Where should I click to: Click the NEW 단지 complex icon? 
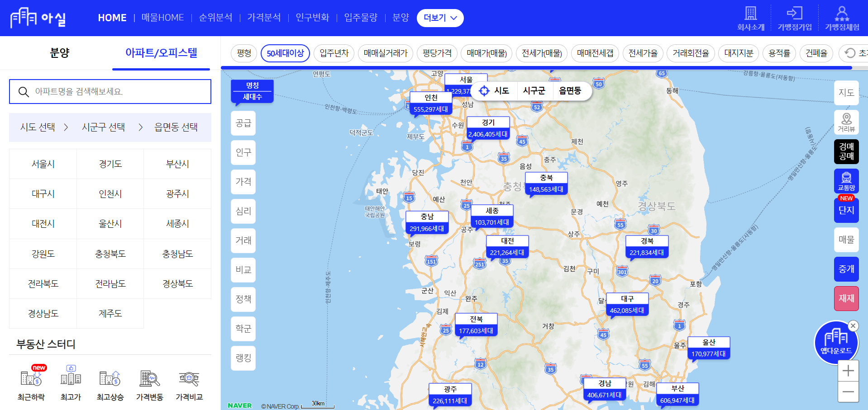tap(846, 210)
